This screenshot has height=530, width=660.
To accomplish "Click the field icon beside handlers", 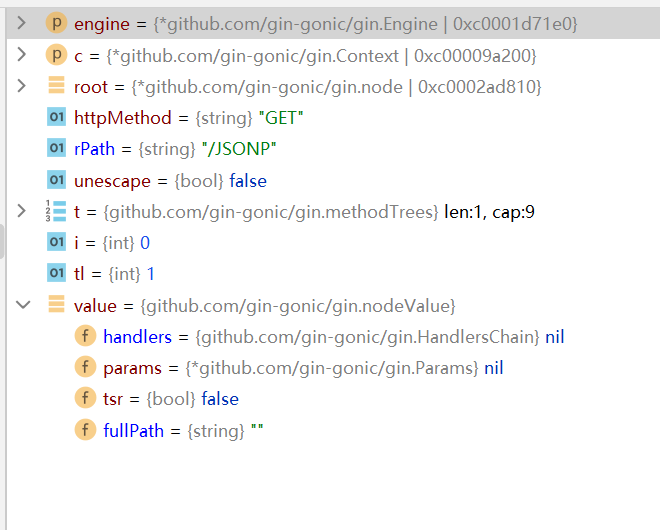I will (85, 336).
